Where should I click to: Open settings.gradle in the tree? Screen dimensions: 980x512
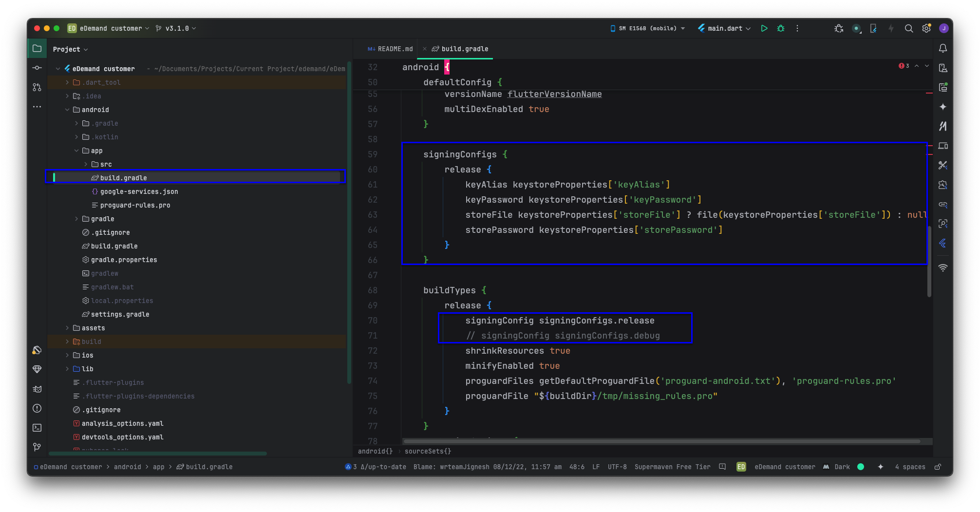pos(120,314)
